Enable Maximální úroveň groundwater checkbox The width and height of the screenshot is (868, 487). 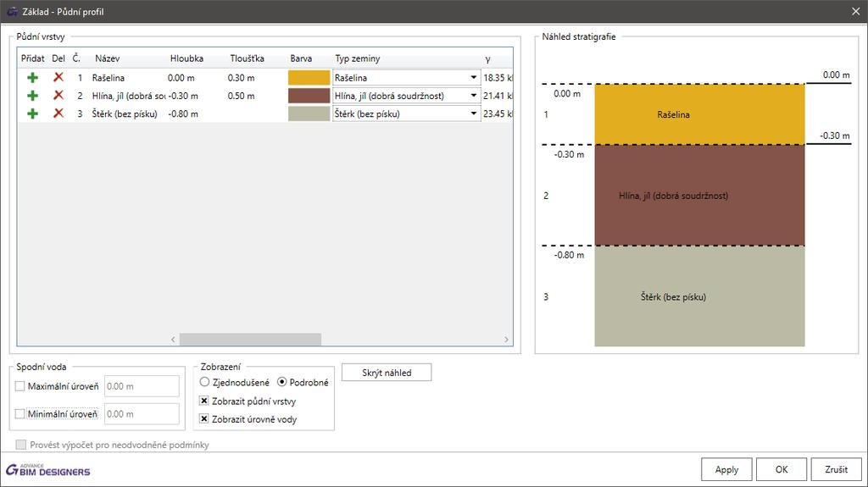(x=20, y=386)
